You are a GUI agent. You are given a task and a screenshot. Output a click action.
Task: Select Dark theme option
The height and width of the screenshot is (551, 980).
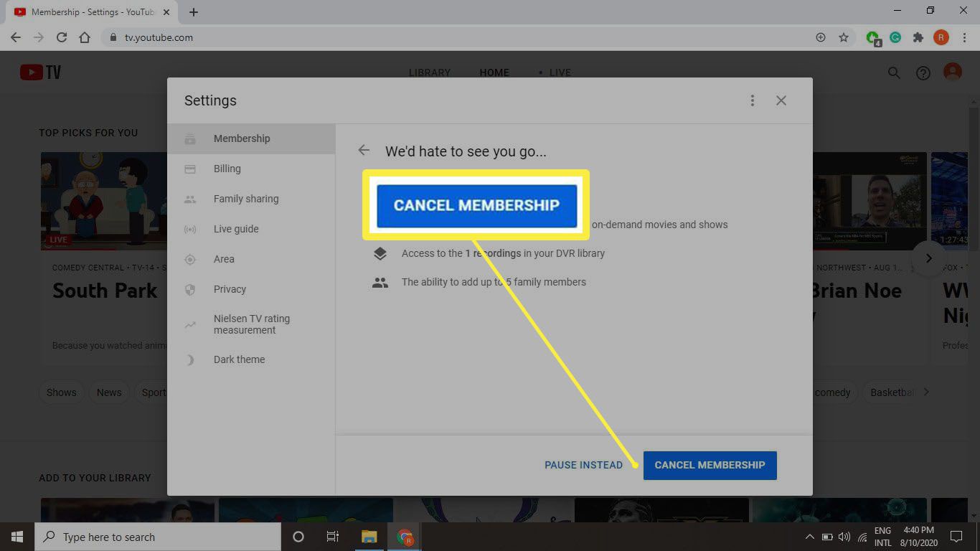(x=251, y=359)
